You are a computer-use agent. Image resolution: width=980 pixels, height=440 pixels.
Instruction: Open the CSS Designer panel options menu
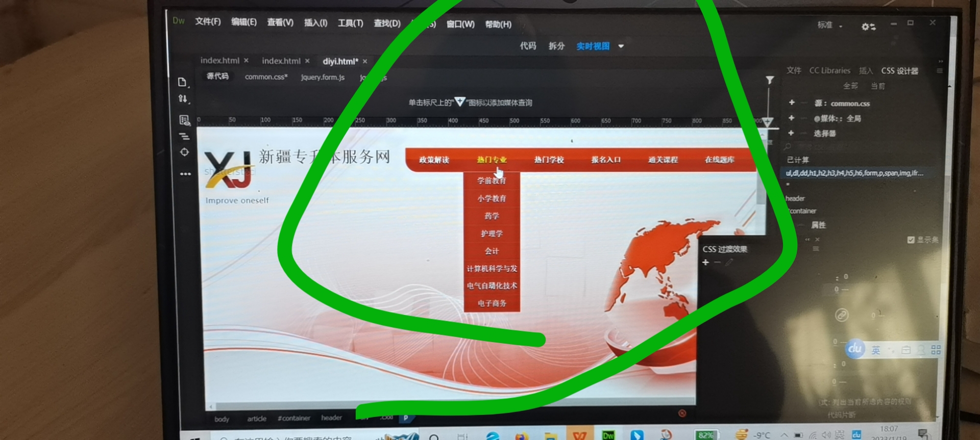coord(939,71)
